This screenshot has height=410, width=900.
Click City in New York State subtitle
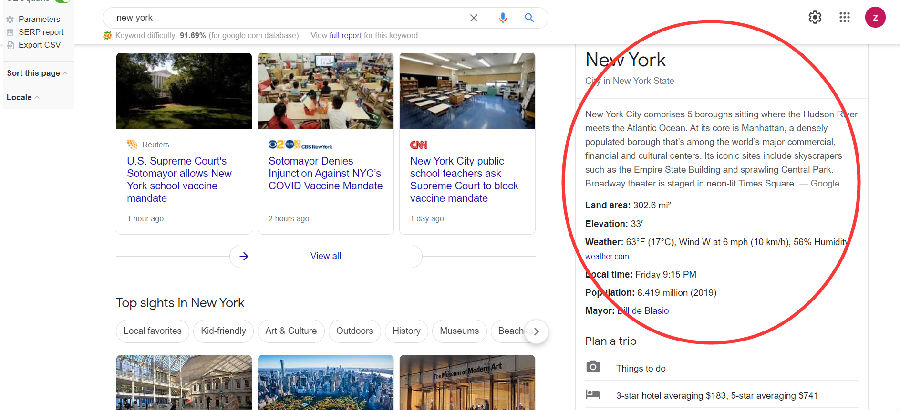coord(630,81)
